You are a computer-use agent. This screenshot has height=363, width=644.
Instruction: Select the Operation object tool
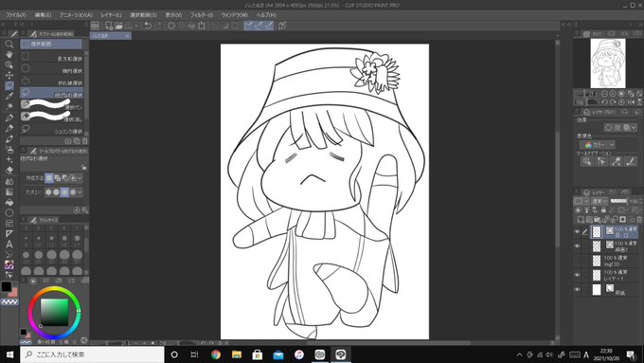[9, 65]
